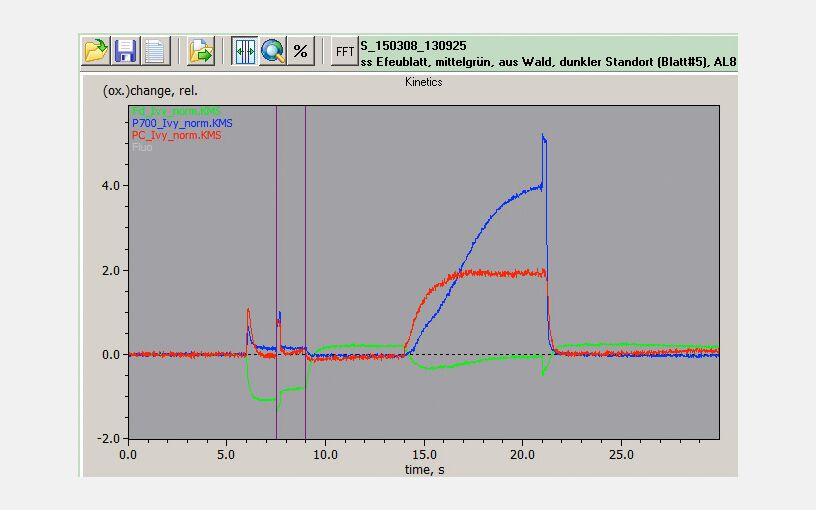Select the PC_Ivy_norm.KMS legend entry
This screenshot has width=816, height=510.
tap(176, 135)
